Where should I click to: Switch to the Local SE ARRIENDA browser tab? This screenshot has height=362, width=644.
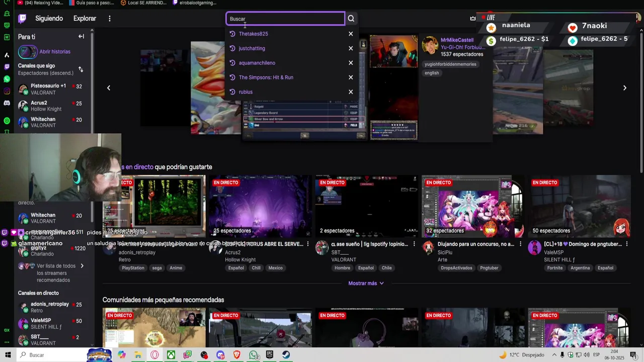pyautogui.click(x=143, y=3)
